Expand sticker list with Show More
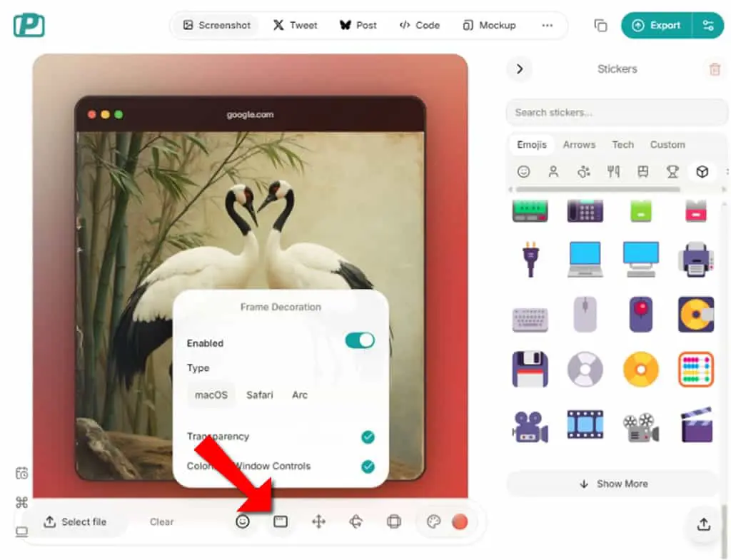 click(613, 484)
